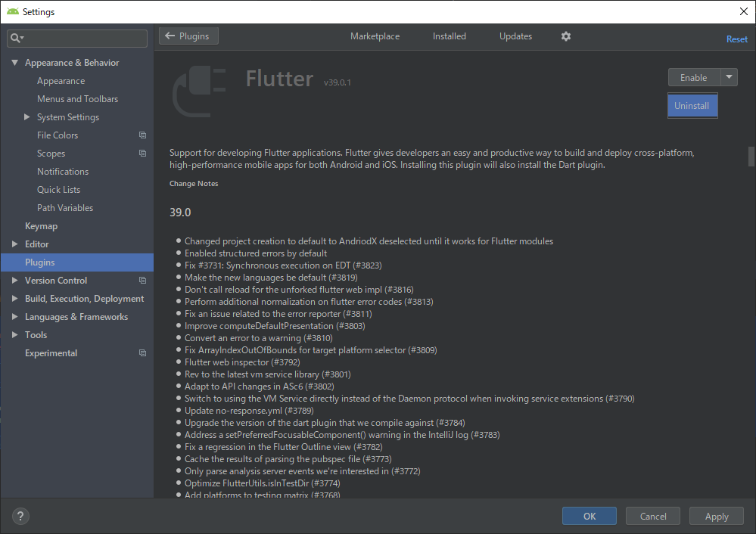Click the Experimental project-scope icon

(x=143, y=352)
